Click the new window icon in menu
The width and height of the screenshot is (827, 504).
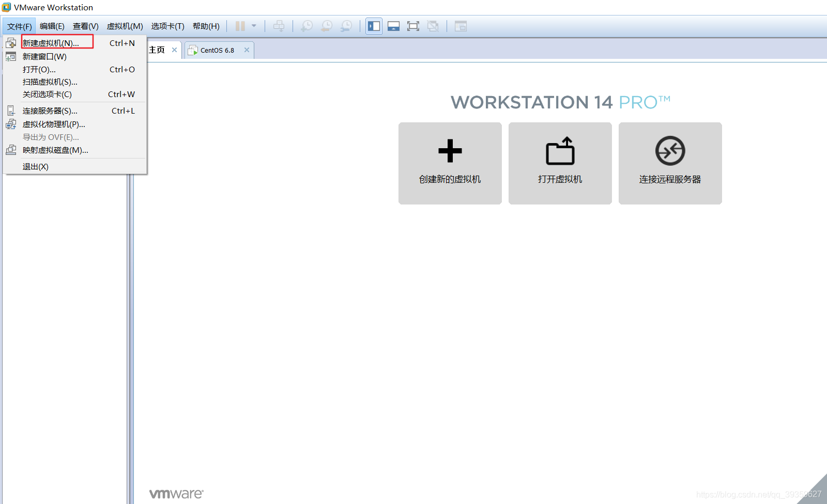point(11,56)
